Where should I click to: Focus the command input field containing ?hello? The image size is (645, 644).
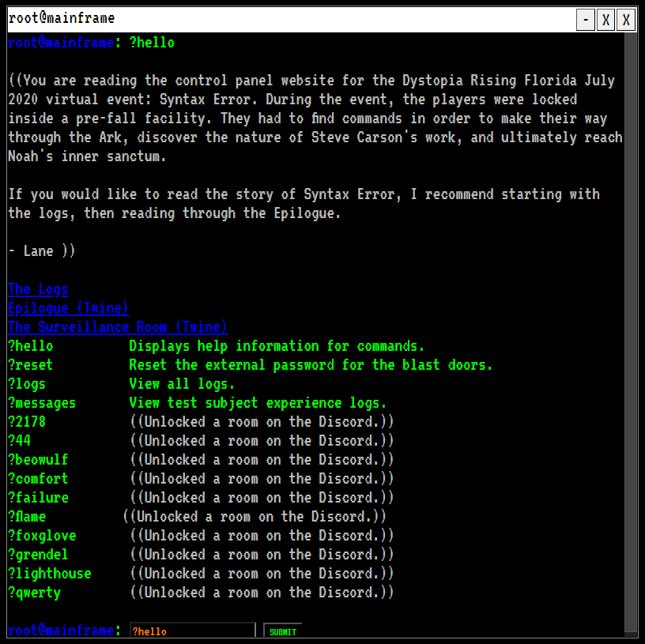pos(193,631)
